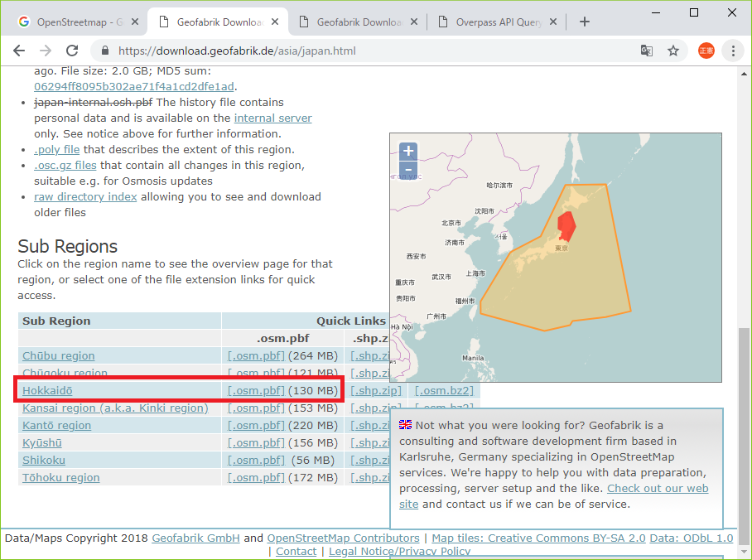The height and width of the screenshot is (560, 752).
Task: Click the 'Sub Regions' heading text
Action: [68, 246]
